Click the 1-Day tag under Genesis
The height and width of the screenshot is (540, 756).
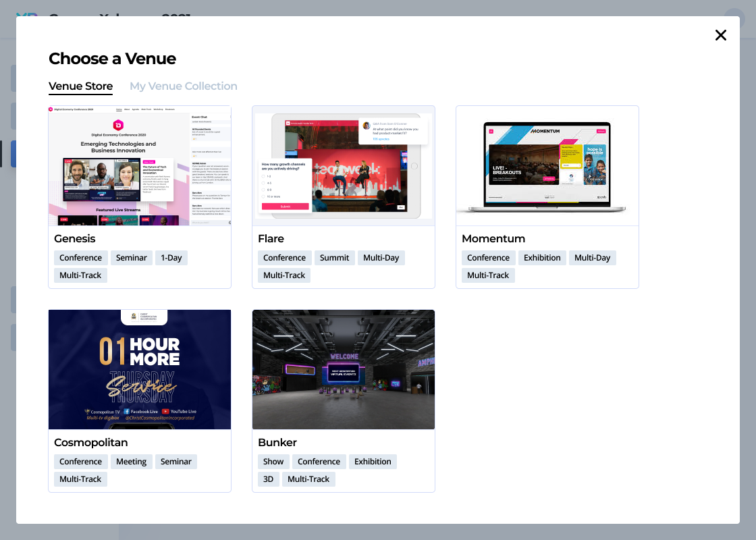click(171, 257)
